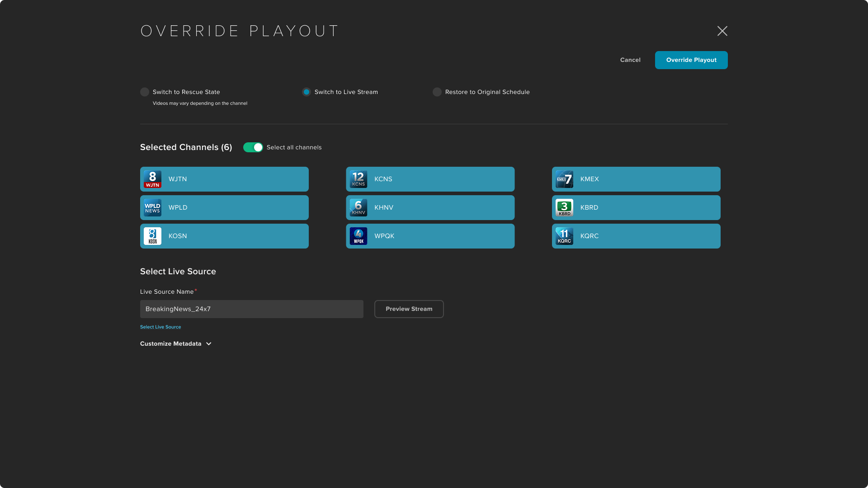Click the KMEX 7 channel logo
This screenshot has height=488, width=868.
pos(564,179)
